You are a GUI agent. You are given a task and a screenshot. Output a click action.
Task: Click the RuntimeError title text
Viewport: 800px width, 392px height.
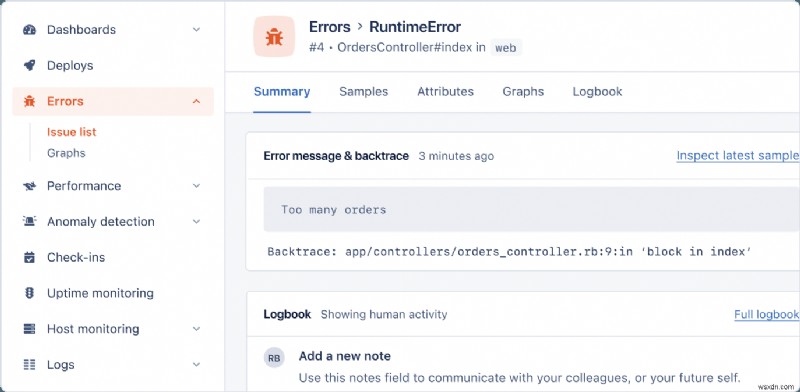[x=415, y=27]
